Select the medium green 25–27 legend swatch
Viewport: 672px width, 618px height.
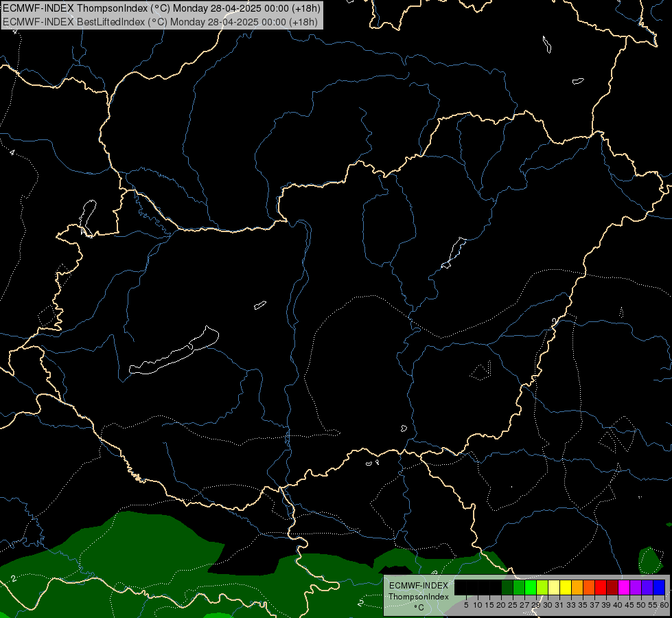518,587
